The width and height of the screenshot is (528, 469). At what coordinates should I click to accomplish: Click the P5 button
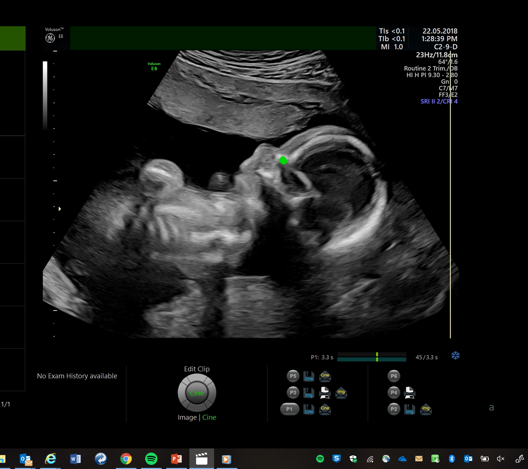click(x=293, y=376)
